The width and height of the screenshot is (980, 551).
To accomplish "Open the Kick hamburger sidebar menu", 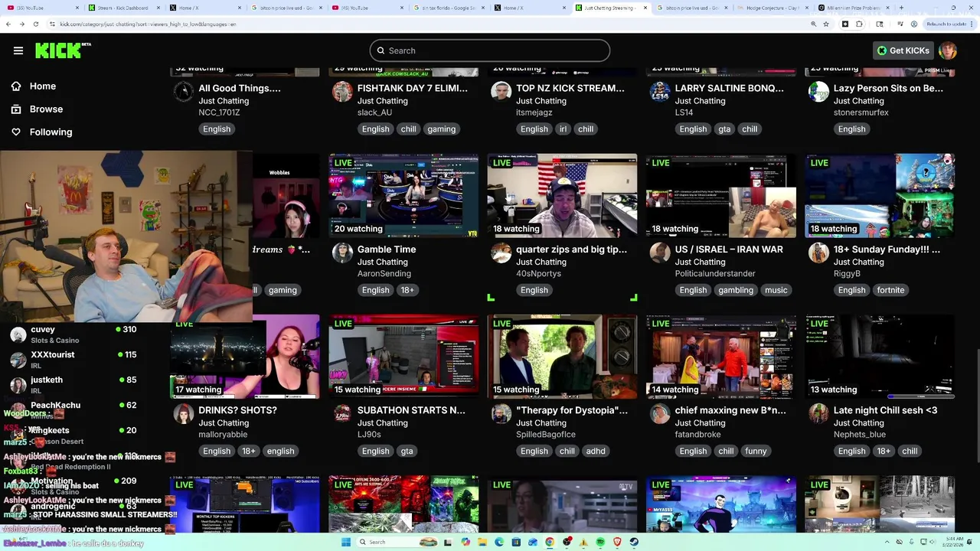I will [x=18, y=51].
